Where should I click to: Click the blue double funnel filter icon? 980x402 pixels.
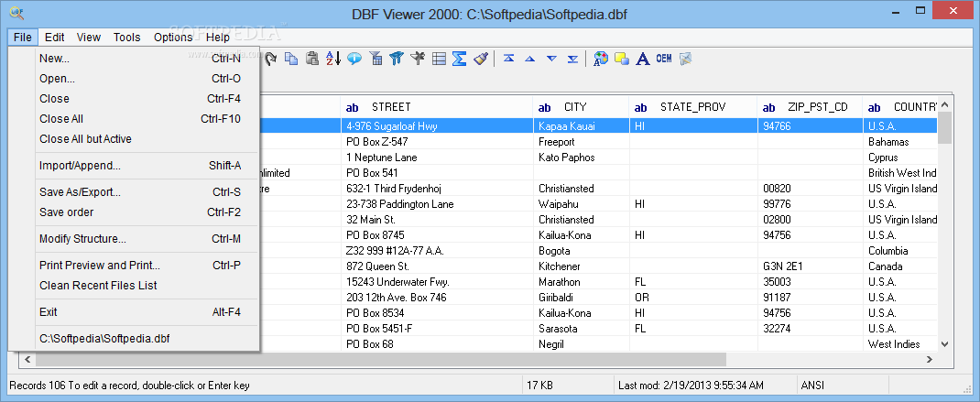(x=397, y=59)
